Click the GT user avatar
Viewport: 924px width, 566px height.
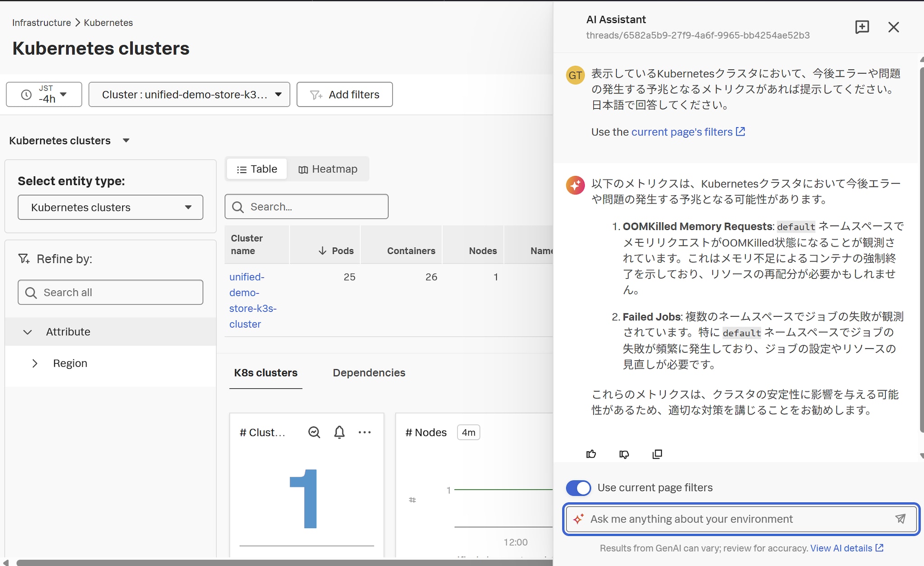(575, 75)
